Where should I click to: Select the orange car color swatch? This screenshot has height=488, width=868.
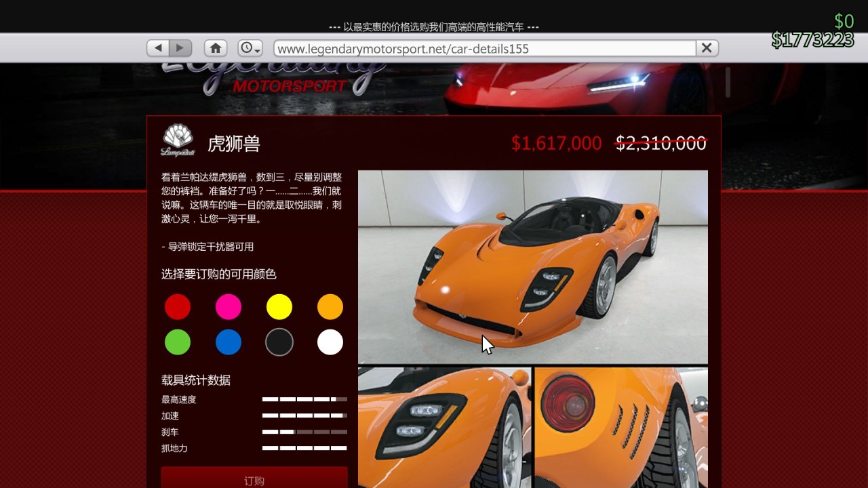tap(330, 307)
